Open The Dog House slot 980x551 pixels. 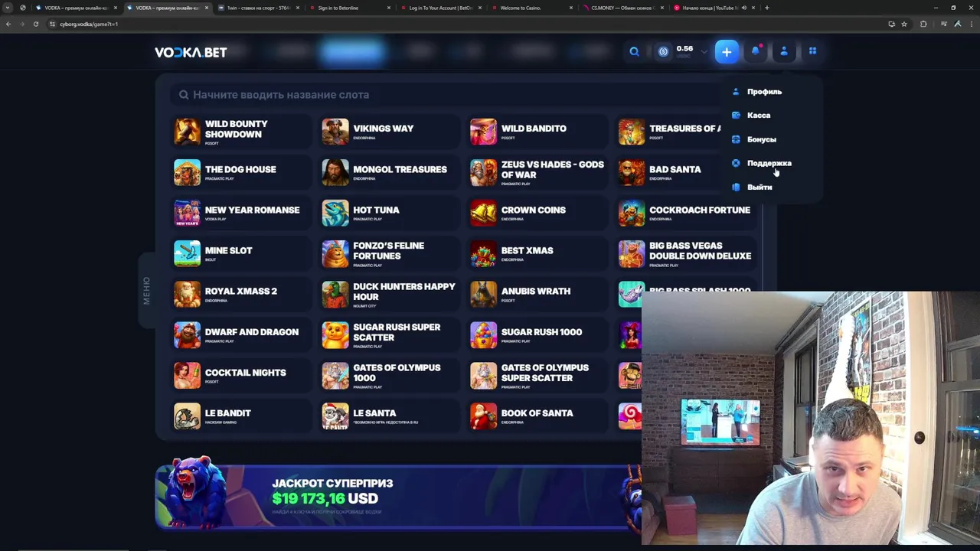(x=240, y=172)
